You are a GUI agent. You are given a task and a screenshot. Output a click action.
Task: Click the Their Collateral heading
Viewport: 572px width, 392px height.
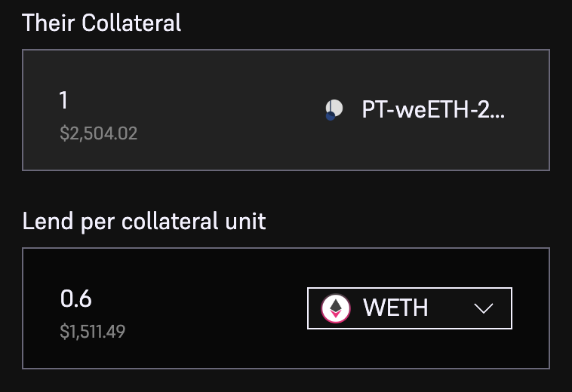(101, 23)
